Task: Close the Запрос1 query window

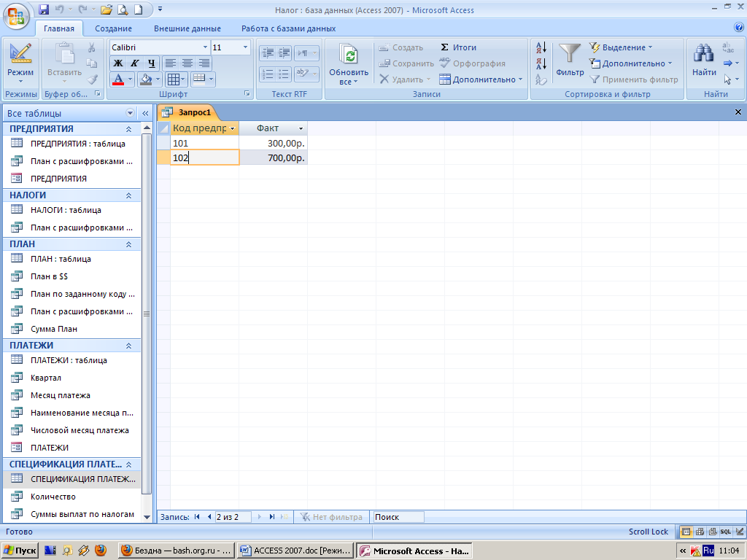Action: pyautogui.click(x=738, y=112)
